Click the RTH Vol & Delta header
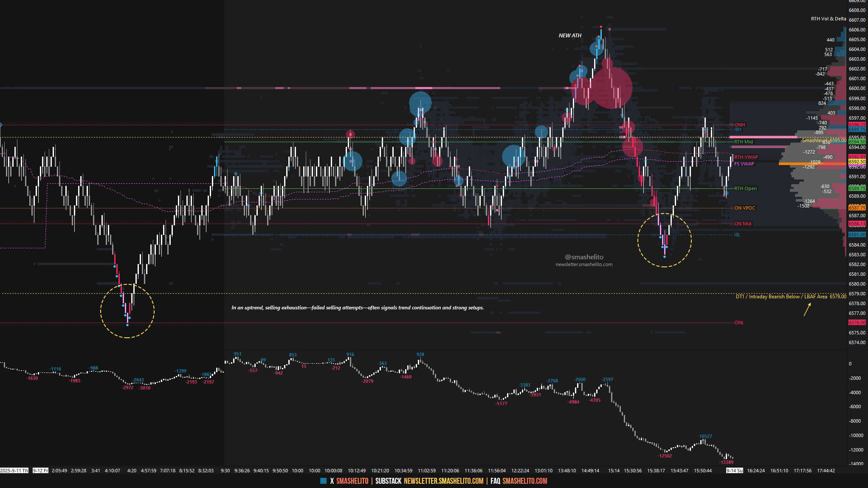This screenshot has width=868, height=488. tap(828, 19)
